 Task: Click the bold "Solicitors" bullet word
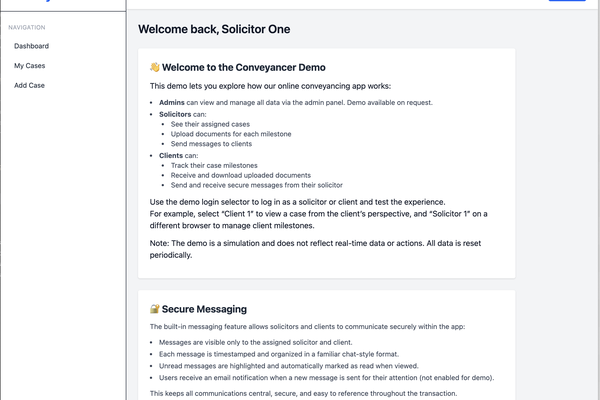click(x=178, y=114)
